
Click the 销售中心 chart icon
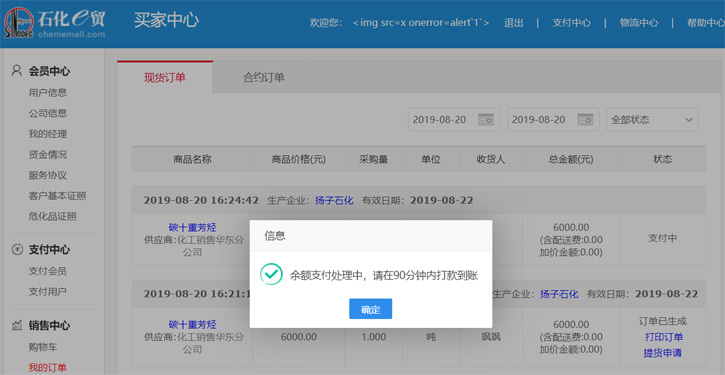(x=17, y=326)
